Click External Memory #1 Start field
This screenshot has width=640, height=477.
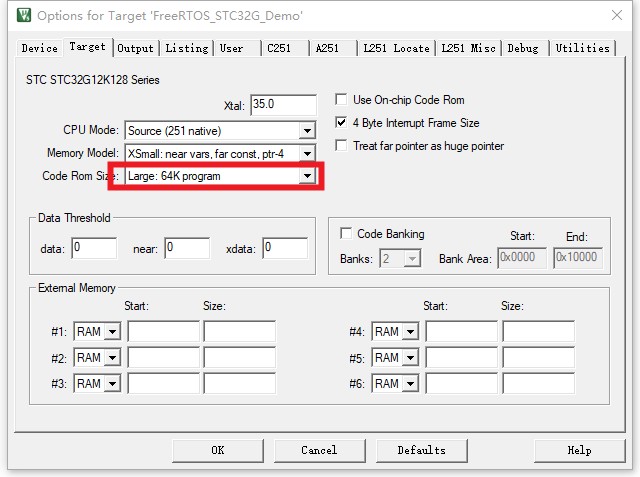(164, 331)
